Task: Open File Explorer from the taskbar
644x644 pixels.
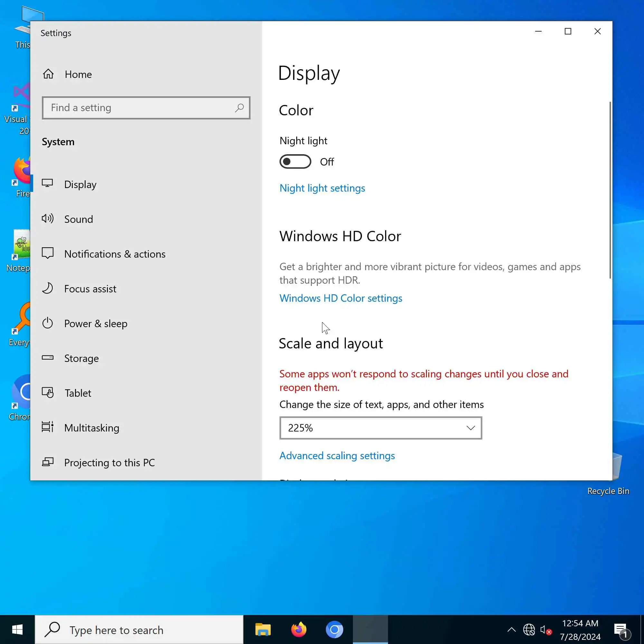Action: 263,630
